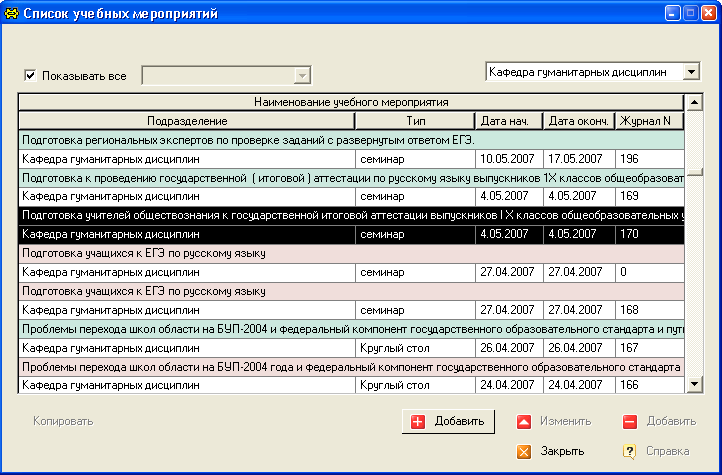
Task: Click the Подразделение column header
Action: coord(186,121)
